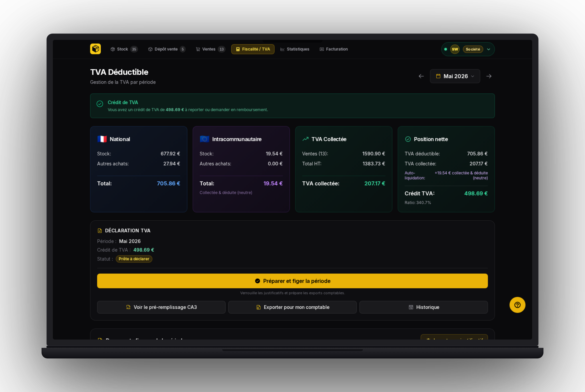Viewport: 585px width, 392px height.
Task: Open the Statistiques tab
Action: pyautogui.click(x=295, y=49)
